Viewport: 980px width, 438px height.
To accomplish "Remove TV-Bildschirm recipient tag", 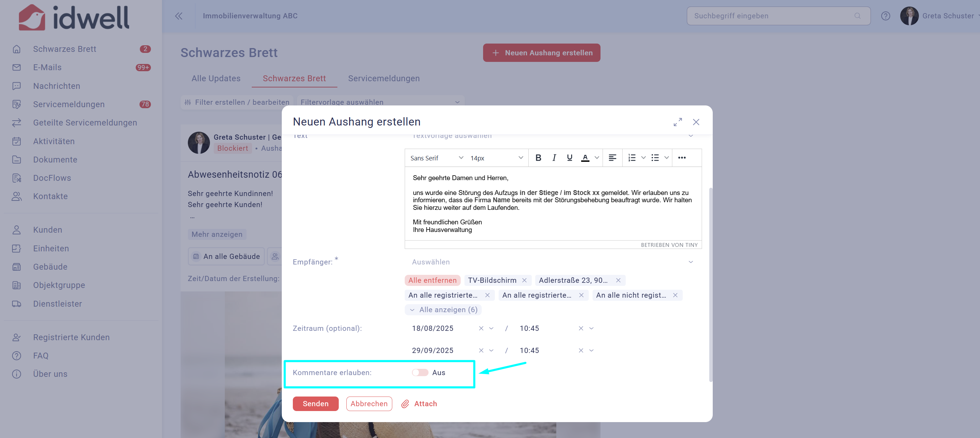I will 524,280.
